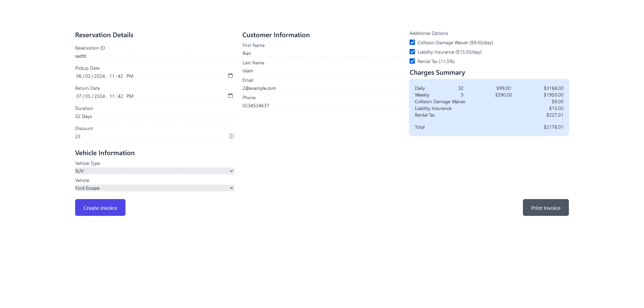Click the Duration field showing 32 Days
The image size is (644, 308).
point(155,116)
